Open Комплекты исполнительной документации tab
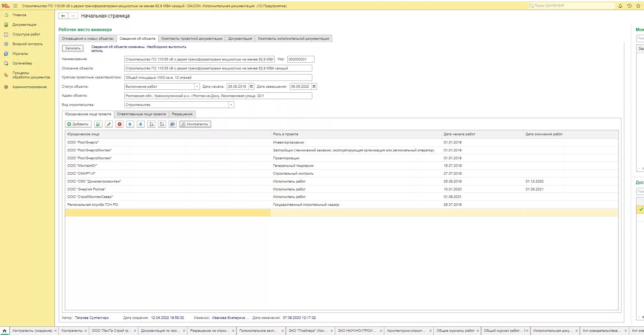The image size is (644, 335). point(293,39)
